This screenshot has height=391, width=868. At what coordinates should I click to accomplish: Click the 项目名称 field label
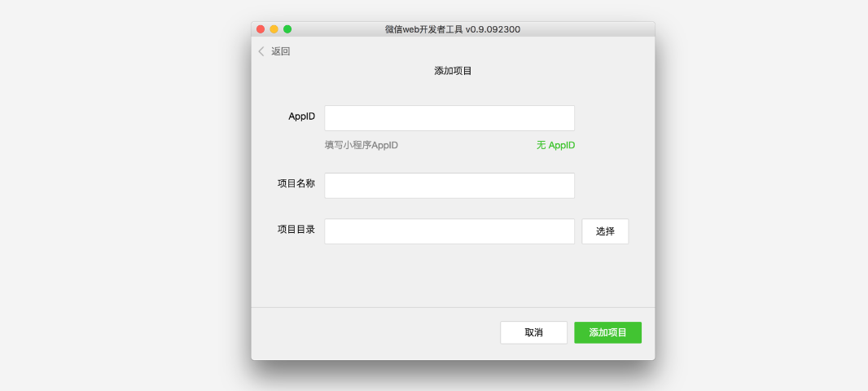tap(296, 183)
